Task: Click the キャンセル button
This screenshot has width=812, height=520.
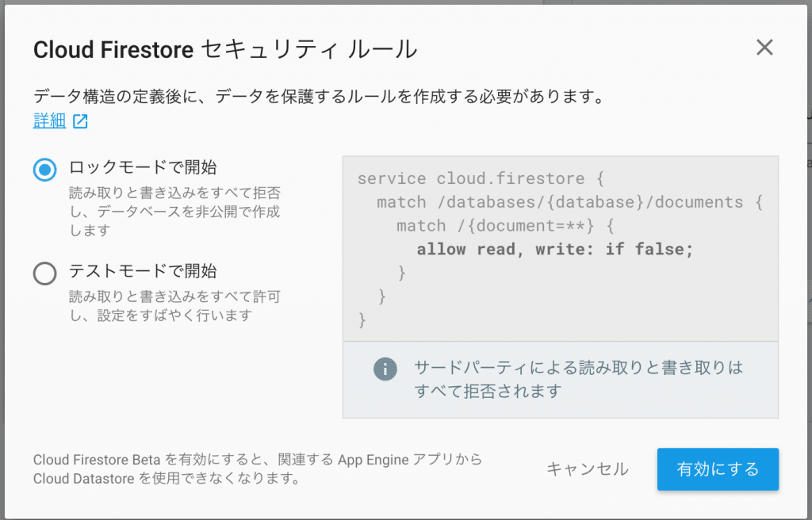Action: pos(588,469)
